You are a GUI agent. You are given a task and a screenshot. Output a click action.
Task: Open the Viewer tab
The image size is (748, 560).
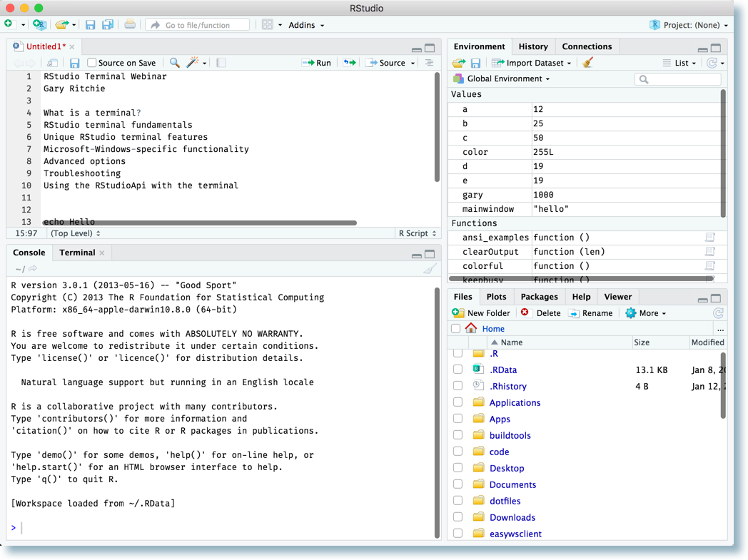tap(618, 297)
